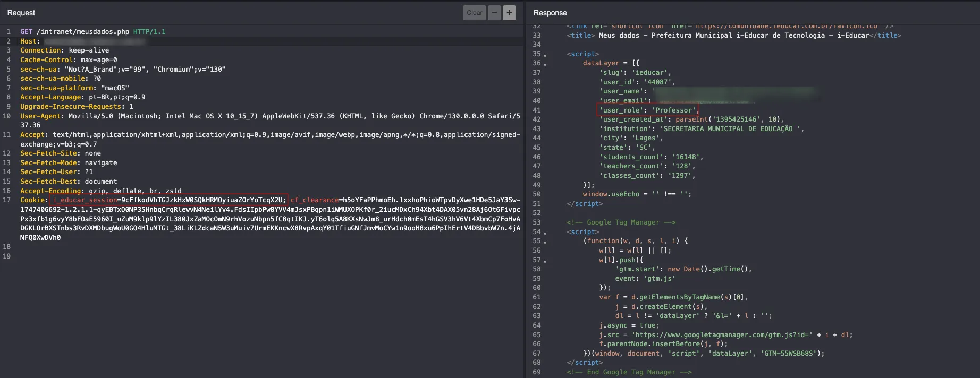Click the 'classes_count': '1297' line
The image size is (980, 378).
pyautogui.click(x=647, y=176)
